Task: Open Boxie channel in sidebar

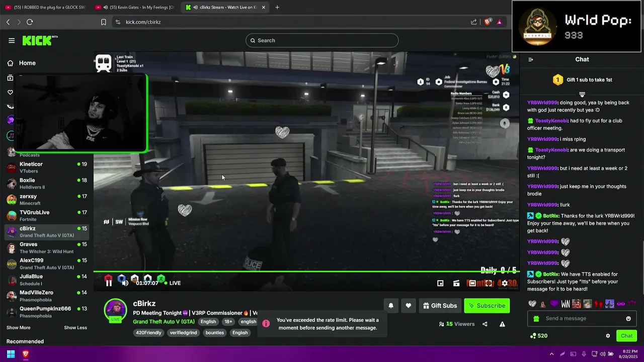Action: point(47,184)
